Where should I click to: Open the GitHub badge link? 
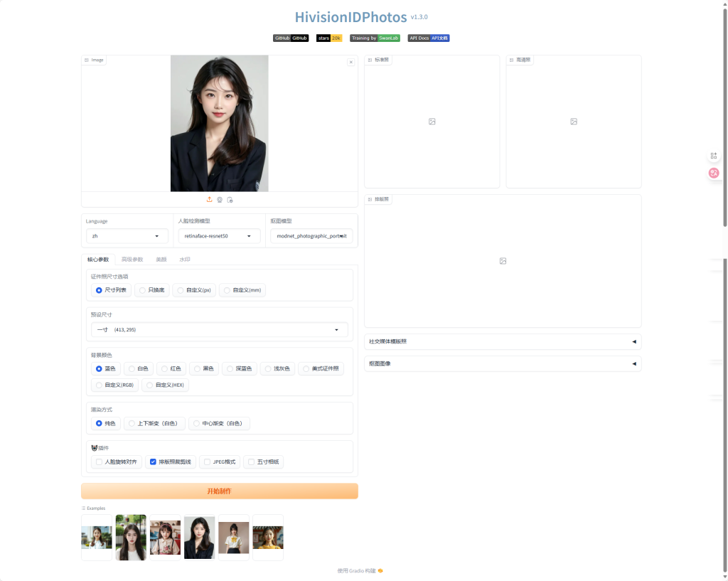click(291, 38)
